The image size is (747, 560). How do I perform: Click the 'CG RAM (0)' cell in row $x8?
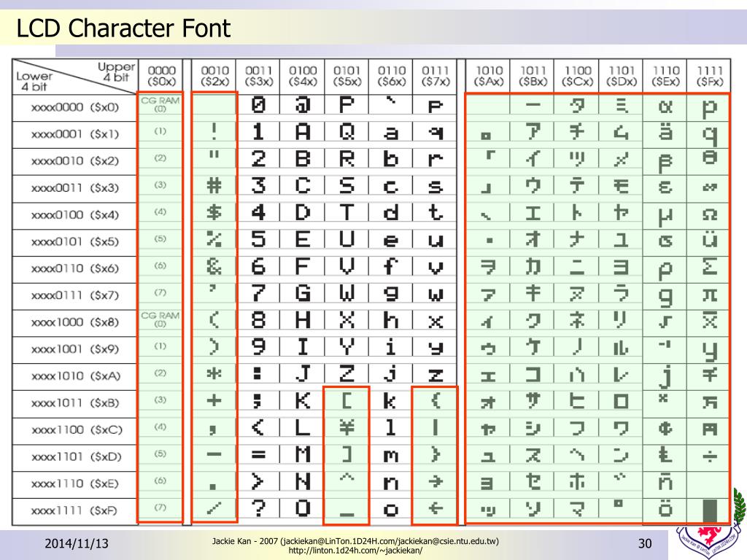(x=160, y=319)
